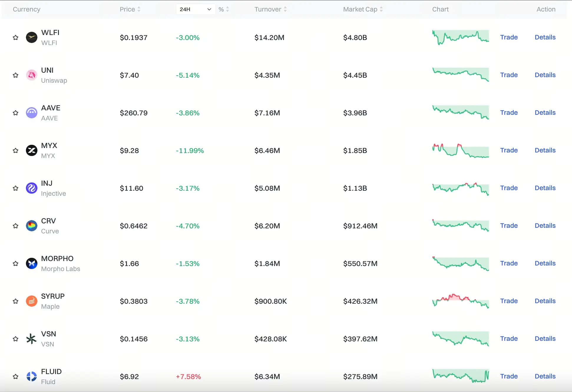This screenshot has height=392, width=572.
Task: Click the Injective swirl logo
Action: pyautogui.click(x=32, y=188)
